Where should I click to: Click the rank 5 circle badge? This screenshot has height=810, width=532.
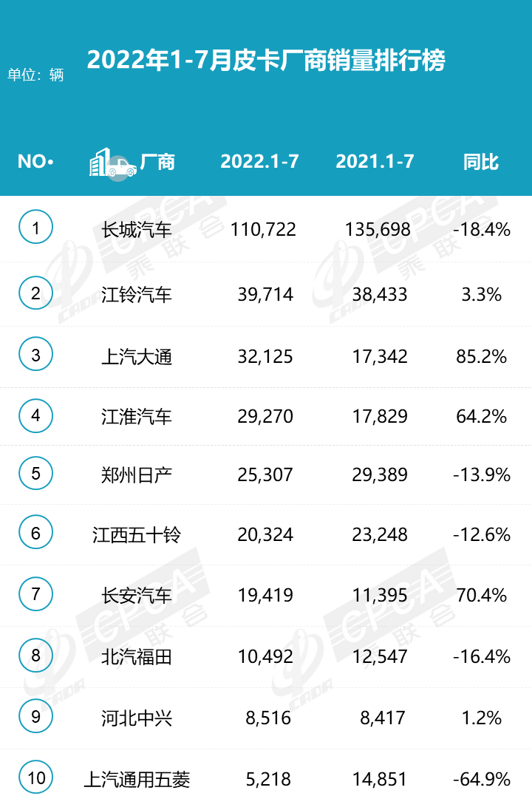click(35, 474)
